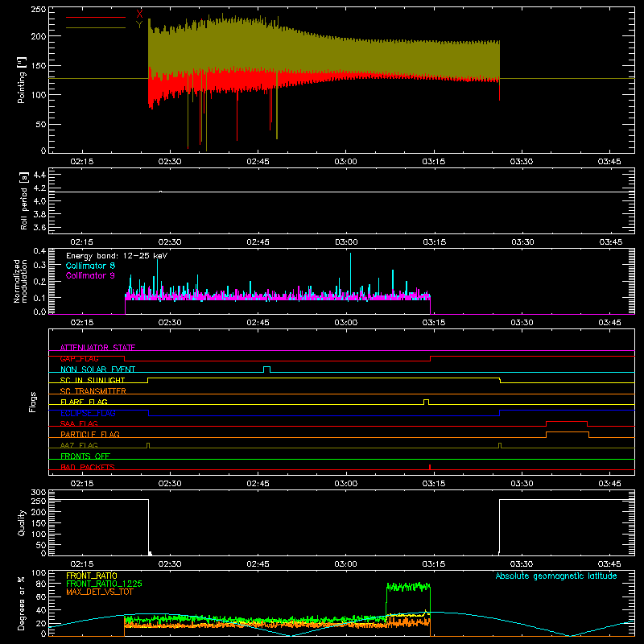
Task: Click the cyan Collimator 8 legend label
Action: 90,266
